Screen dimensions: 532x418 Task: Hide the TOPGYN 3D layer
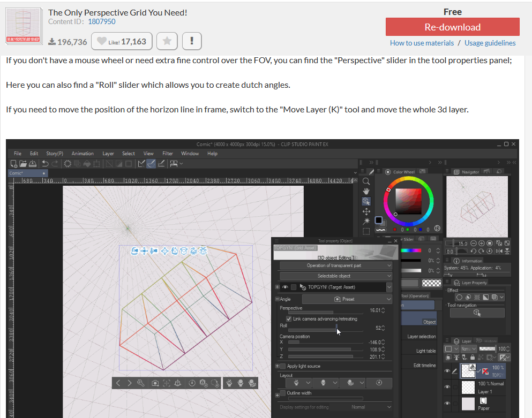pos(447,371)
